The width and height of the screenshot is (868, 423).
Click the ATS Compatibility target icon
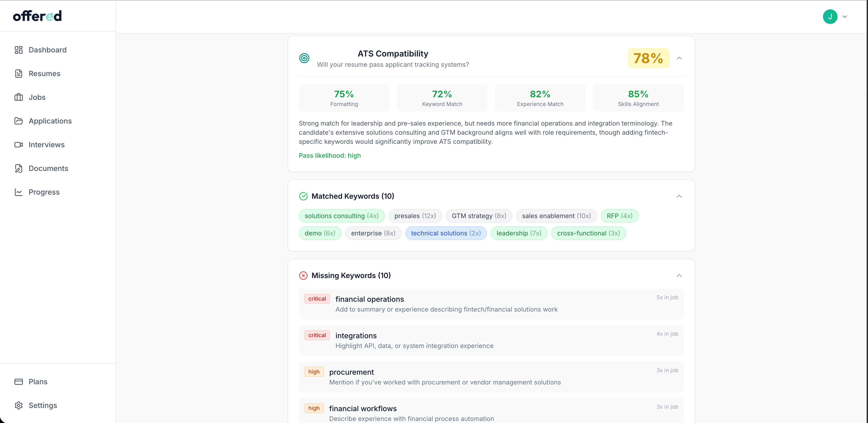304,58
